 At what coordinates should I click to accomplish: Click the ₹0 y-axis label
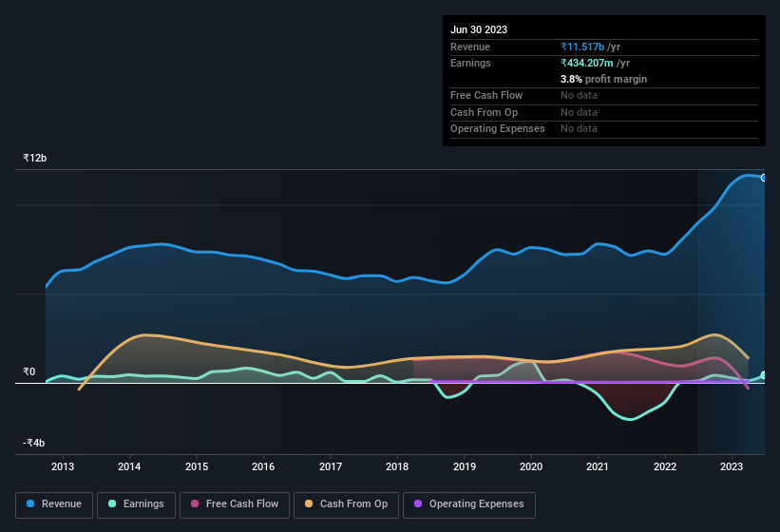click(x=29, y=371)
